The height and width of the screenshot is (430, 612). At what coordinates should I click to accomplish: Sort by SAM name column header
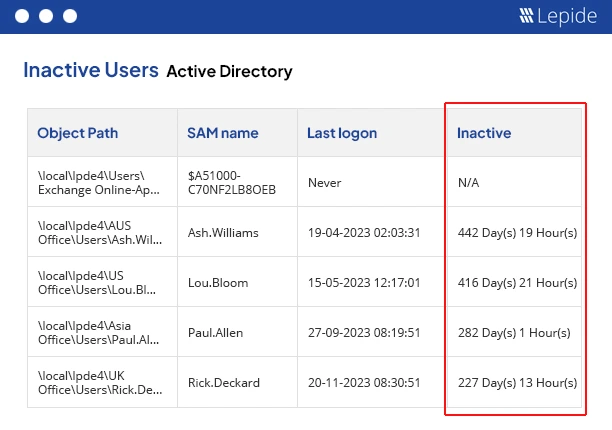pos(222,133)
